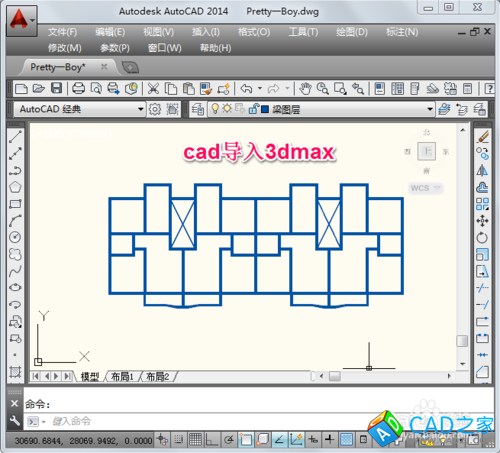Click the Plot print icon
This screenshot has height=453, width=500.
tap(78, 89)
